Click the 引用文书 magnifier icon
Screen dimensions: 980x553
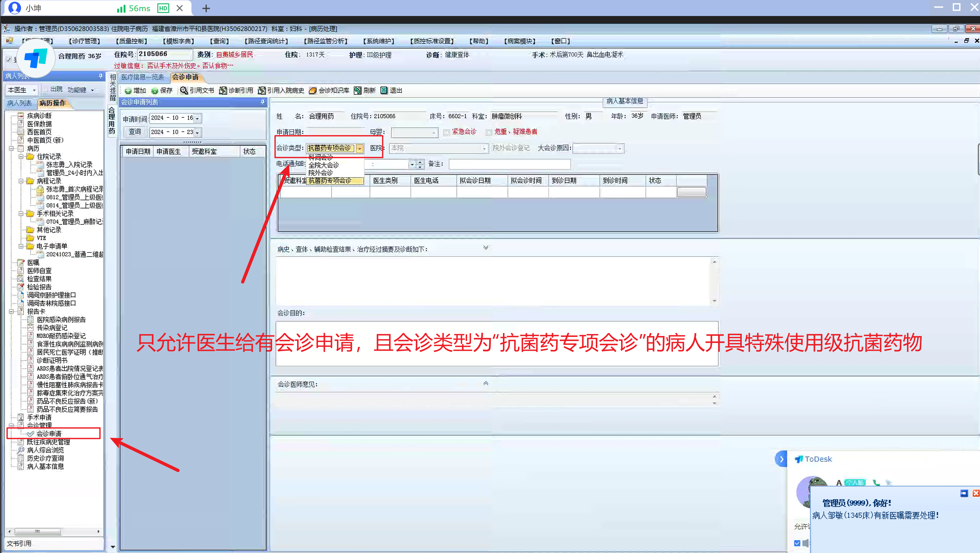pos(184,90)
